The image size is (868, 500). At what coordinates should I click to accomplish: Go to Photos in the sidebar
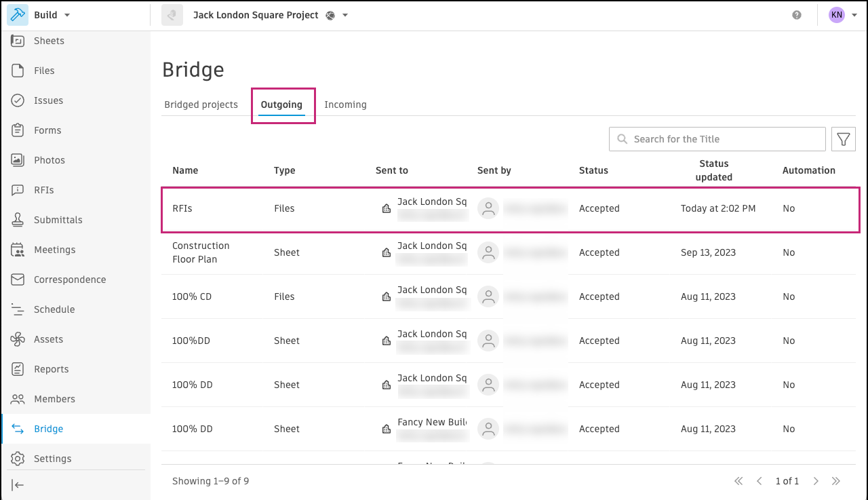(50, 160)
